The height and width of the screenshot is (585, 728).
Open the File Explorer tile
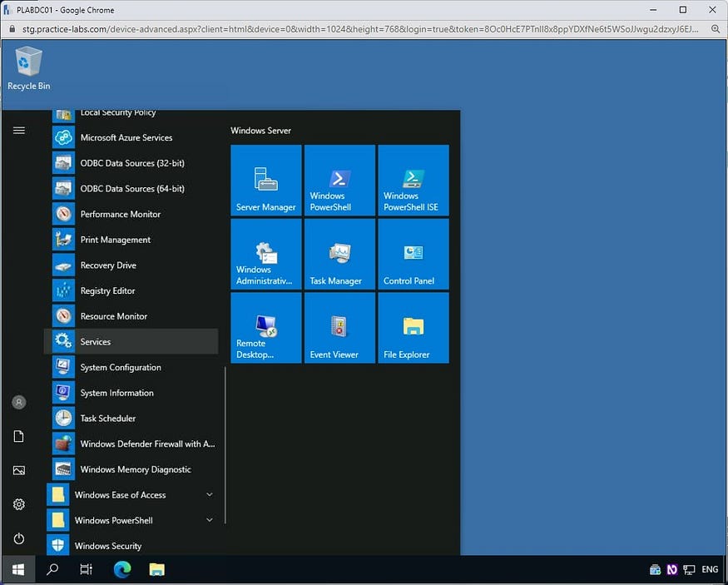414,328
